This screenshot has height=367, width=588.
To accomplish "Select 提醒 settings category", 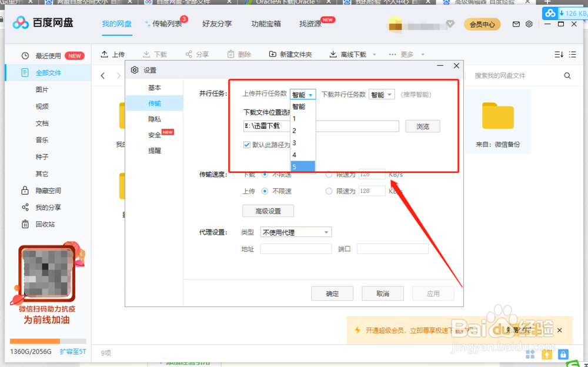I will click(155, 151).
